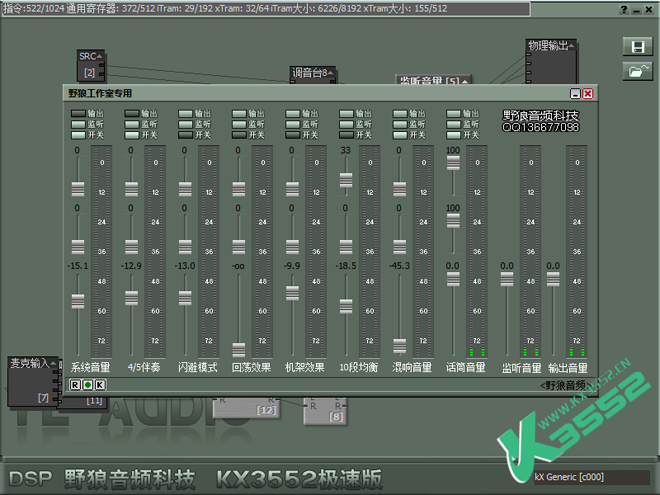Click the 话筒音量 level meter
The width and height of the screenshot is (660, 495).
[477, 251]
